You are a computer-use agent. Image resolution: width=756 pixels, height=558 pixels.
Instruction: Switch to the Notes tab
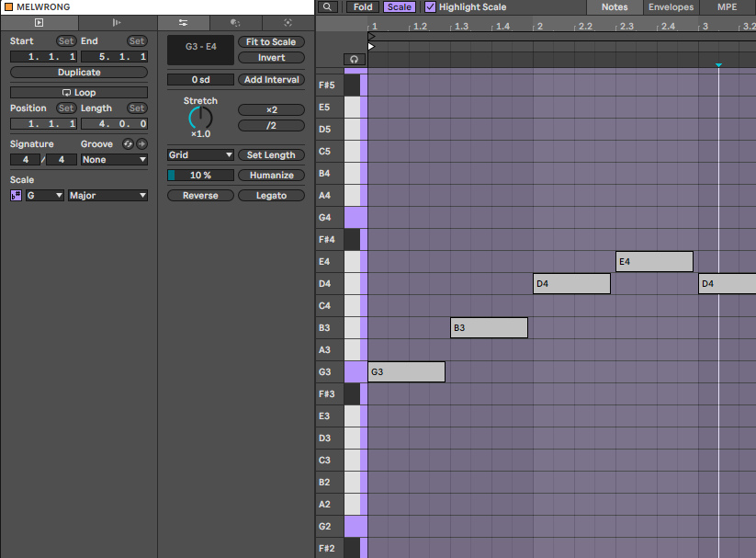(x=615, y=6)
